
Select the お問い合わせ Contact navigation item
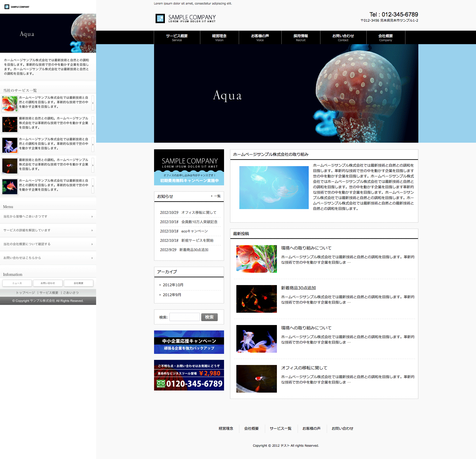point(343,38)
